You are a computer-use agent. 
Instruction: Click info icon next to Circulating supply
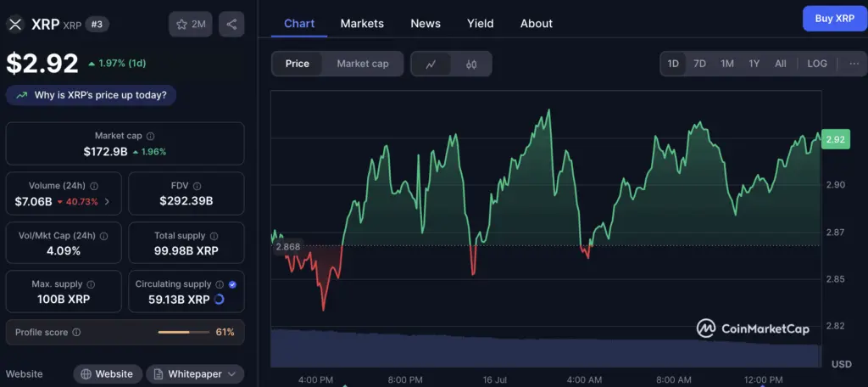coord(220,284)
